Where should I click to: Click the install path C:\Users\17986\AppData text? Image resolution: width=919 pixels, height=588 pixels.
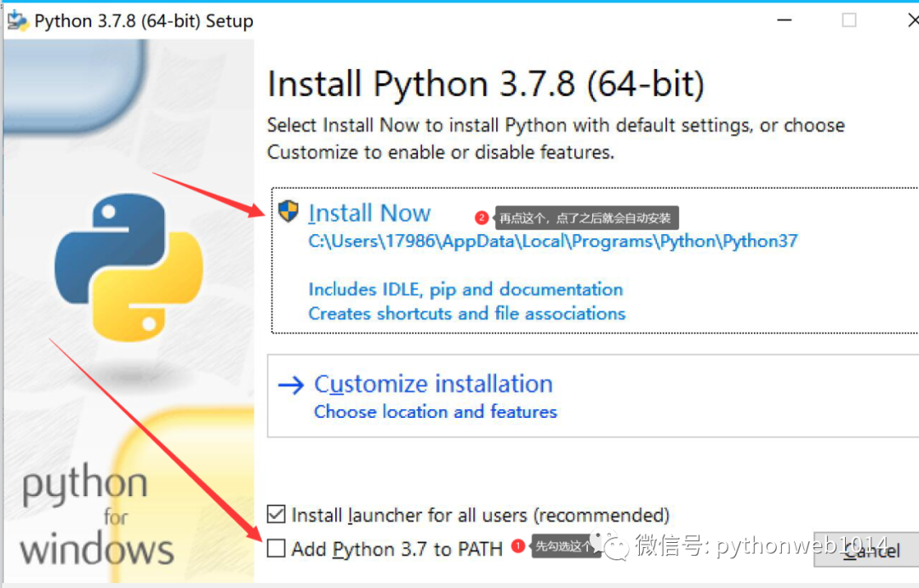tap(553, 241)
